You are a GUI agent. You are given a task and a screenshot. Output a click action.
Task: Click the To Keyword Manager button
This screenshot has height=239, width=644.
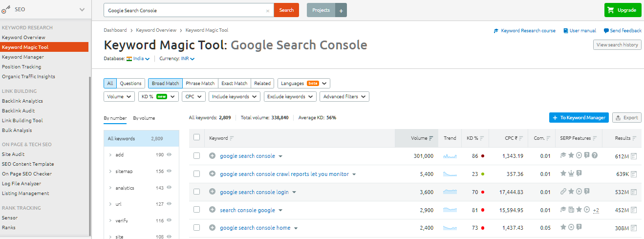[579, 118]
